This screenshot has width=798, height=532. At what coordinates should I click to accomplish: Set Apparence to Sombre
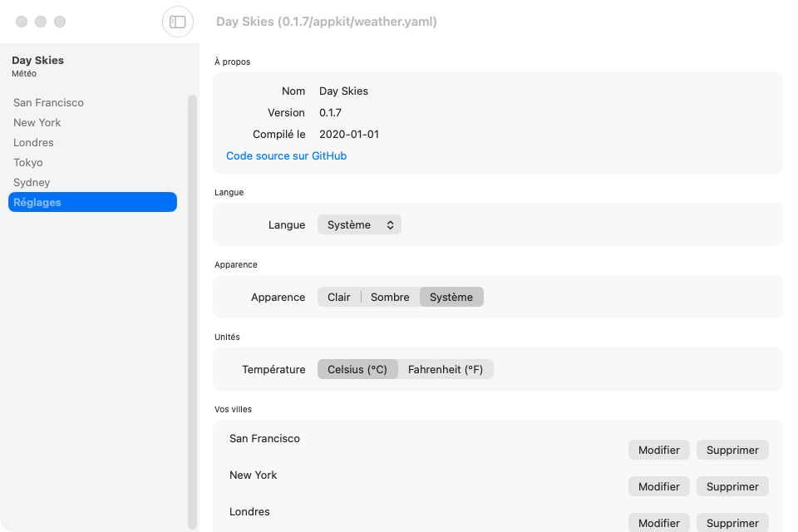(x=390, y=298)
